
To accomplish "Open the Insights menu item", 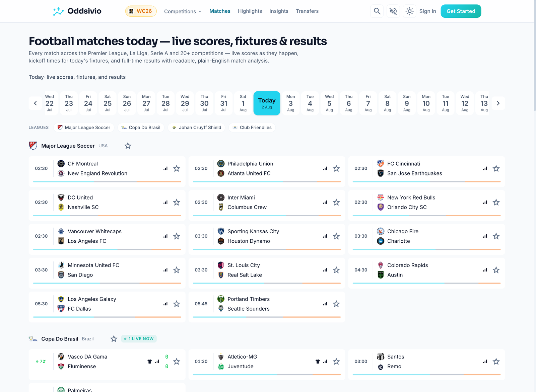I will pyautogui.click(x=279, y=11).
